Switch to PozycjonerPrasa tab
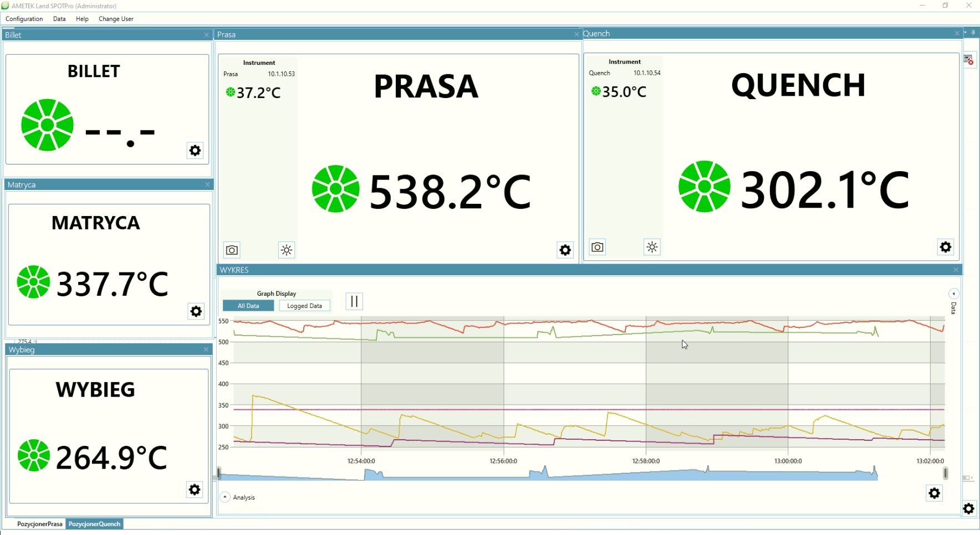Viewport: 980px width, 535px height. (39, 524)
